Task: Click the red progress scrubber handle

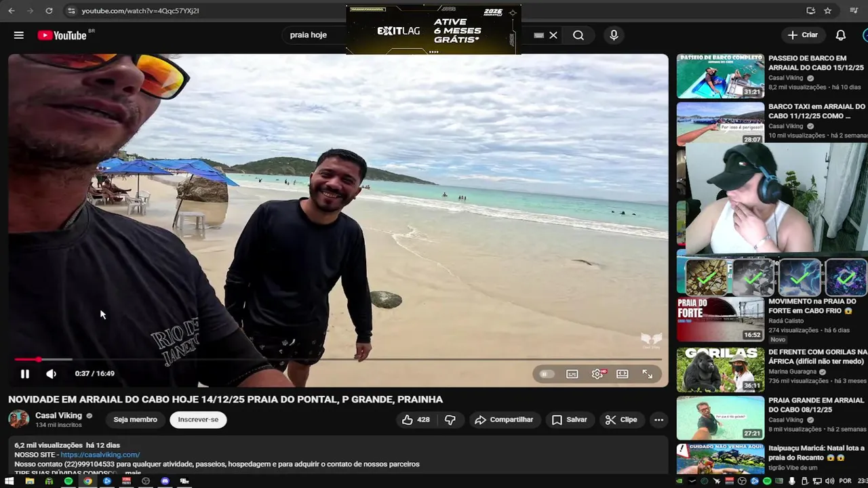Action: tap(39, 359)
